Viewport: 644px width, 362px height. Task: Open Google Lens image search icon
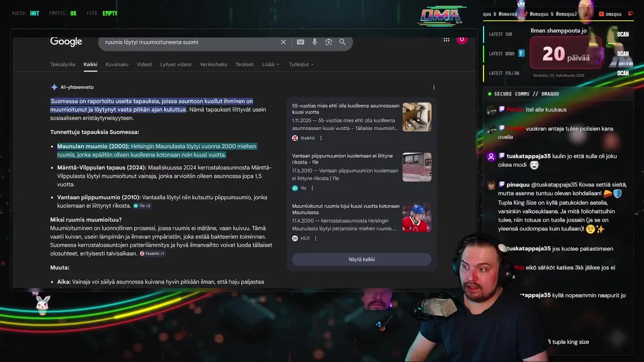(329, 42)
